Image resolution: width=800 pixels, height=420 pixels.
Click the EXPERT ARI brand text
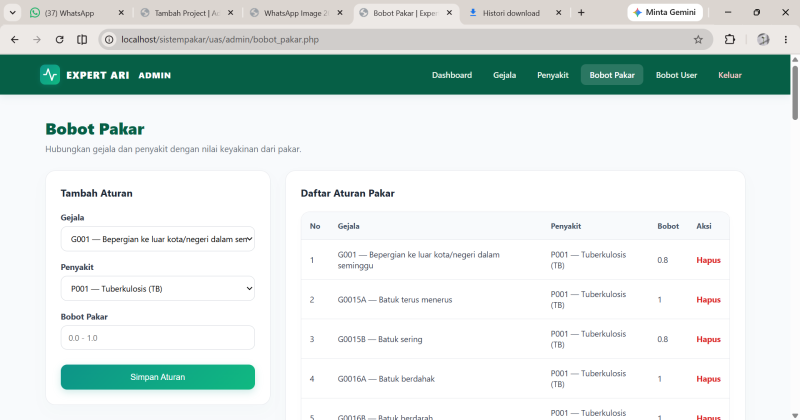(x=97, y=76)
